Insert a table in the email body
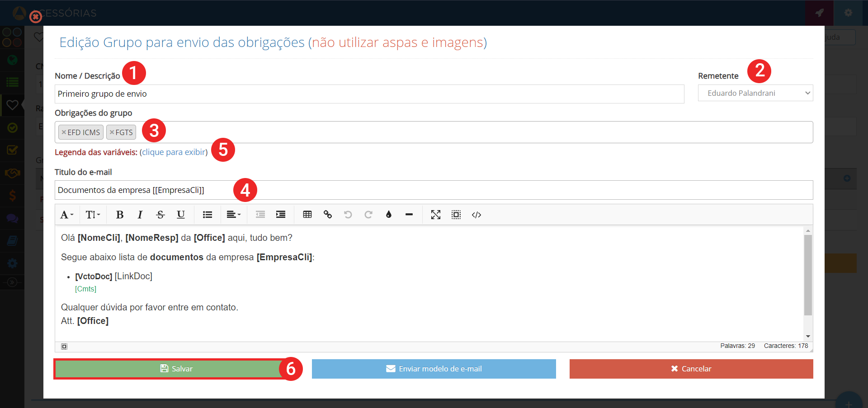Viewport: 868px width, 408px height. 307,215
